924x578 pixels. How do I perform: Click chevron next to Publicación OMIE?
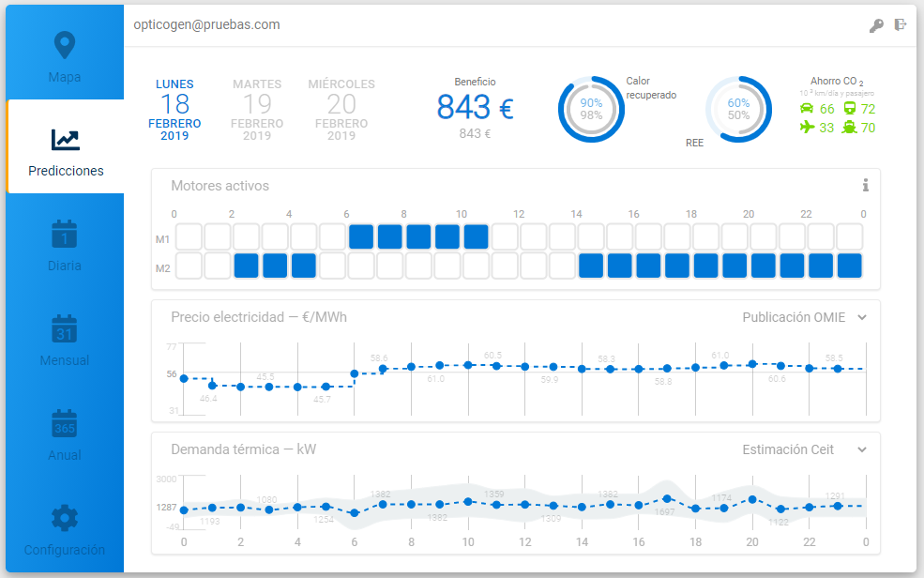coord(862,317)
